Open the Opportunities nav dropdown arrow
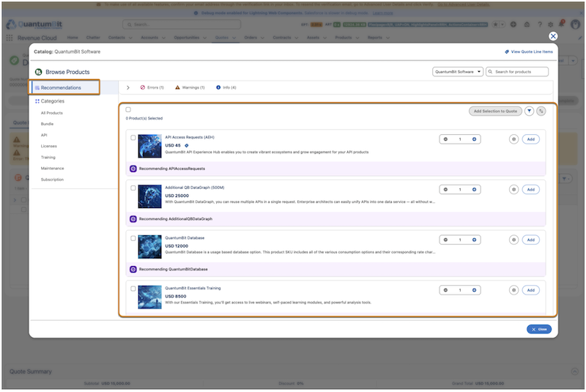The width and height of the screenshot is (586, 392). (x=204, y=38)
